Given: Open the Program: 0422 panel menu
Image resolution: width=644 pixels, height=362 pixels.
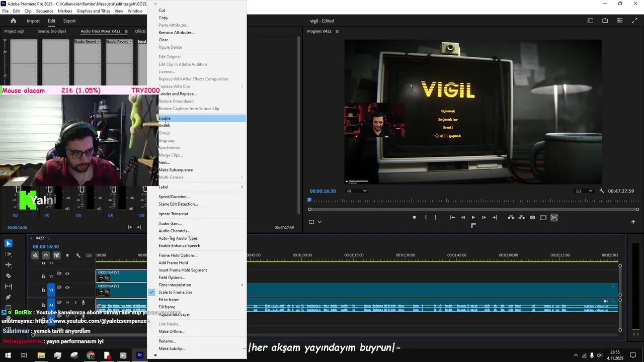Looking at the screenshot, I should [337, 31].
